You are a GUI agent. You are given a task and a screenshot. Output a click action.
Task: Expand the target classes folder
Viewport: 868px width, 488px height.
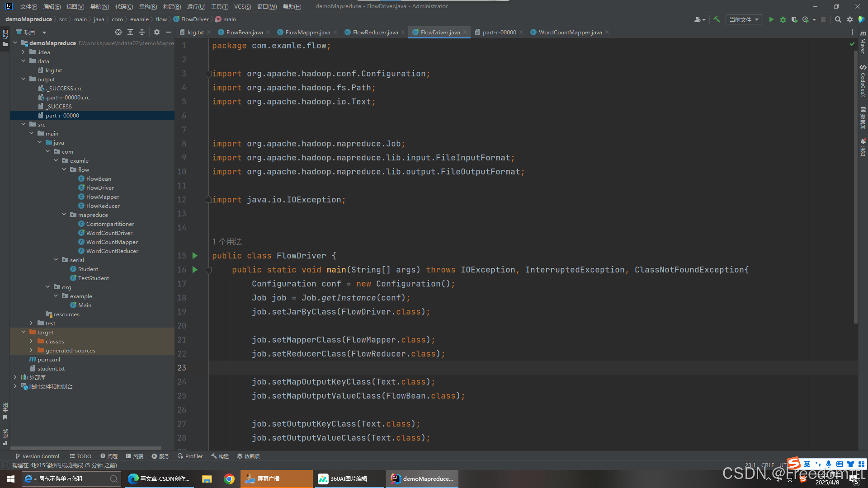31,341
